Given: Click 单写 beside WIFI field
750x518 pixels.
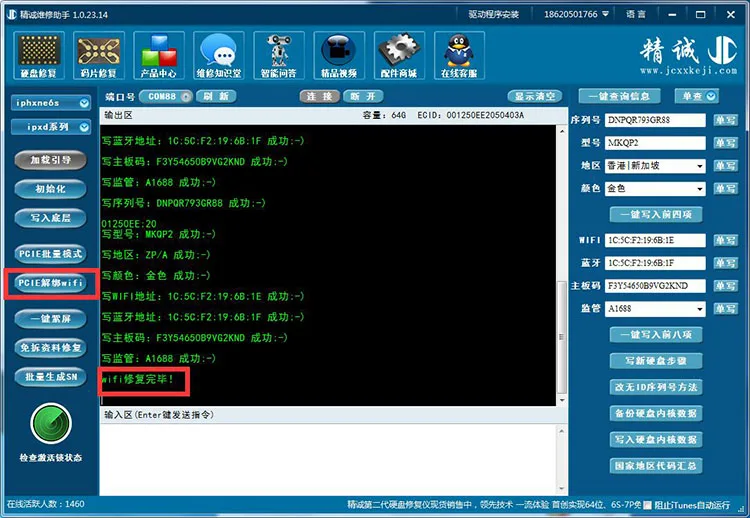Looking at the screenshot, I should click(x=725, y=240).
